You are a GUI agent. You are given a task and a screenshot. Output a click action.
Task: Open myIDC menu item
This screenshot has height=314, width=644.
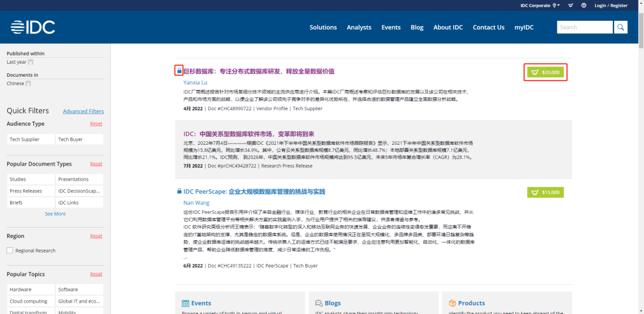(x=524, y=27)
